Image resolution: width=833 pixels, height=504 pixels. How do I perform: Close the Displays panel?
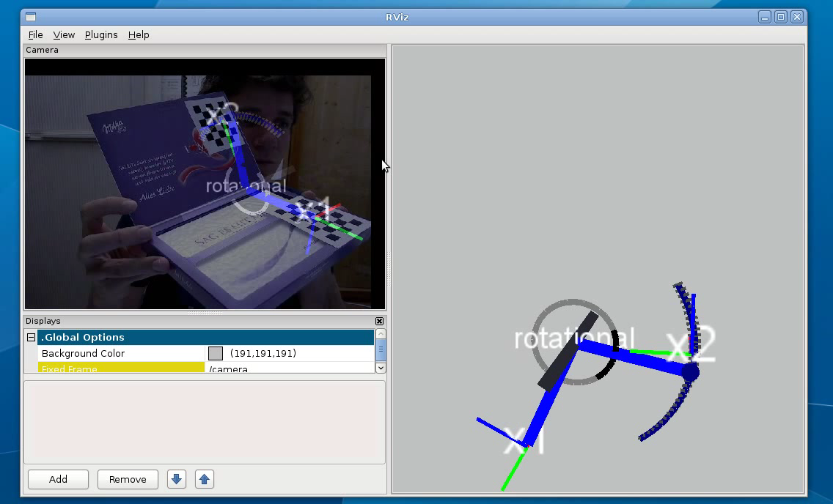pyautogui.click(x=379, y=321)
